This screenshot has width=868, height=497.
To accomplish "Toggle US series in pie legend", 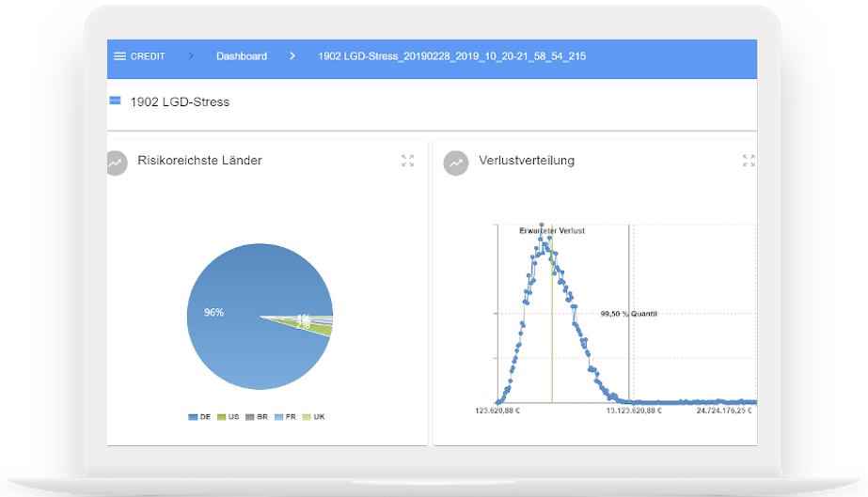I will click(x=228, y=416).
